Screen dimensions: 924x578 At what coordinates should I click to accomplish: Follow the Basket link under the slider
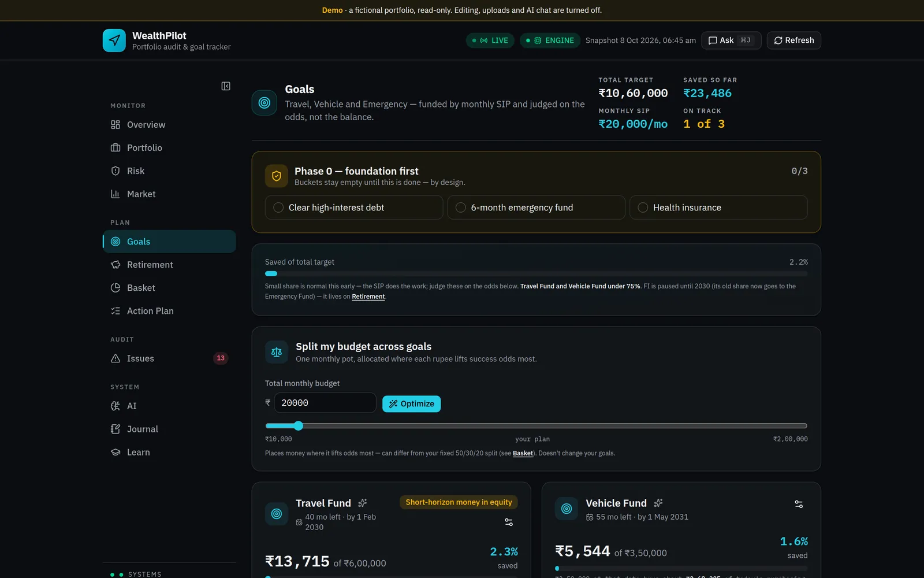[x=523, y=453]
